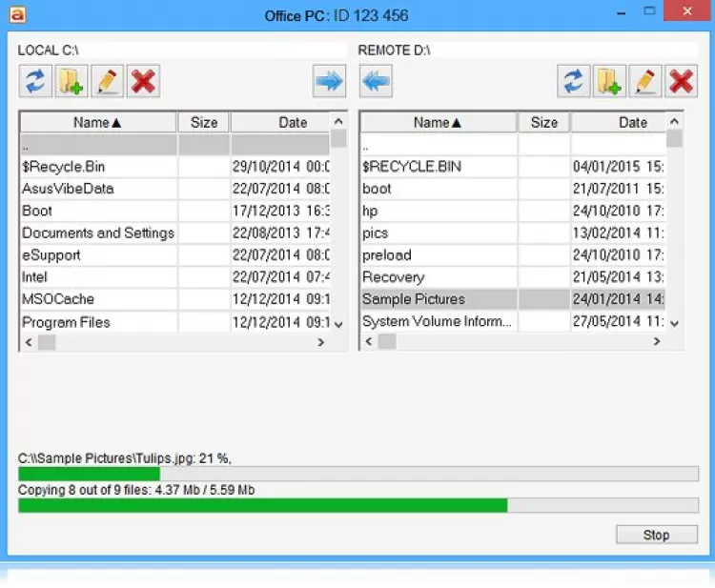
Task: Refresh the LOCAL C:\ file list
Action: tap(35, 81)
